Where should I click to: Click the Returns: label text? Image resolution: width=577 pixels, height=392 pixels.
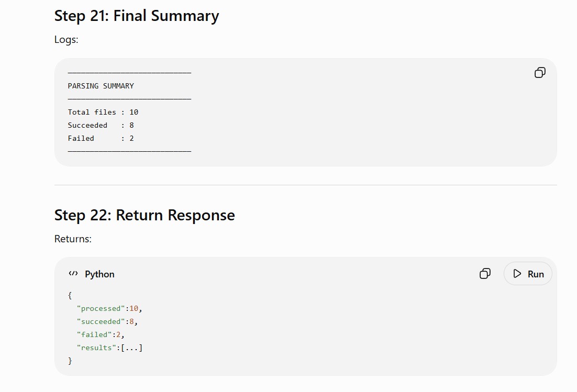73,239
